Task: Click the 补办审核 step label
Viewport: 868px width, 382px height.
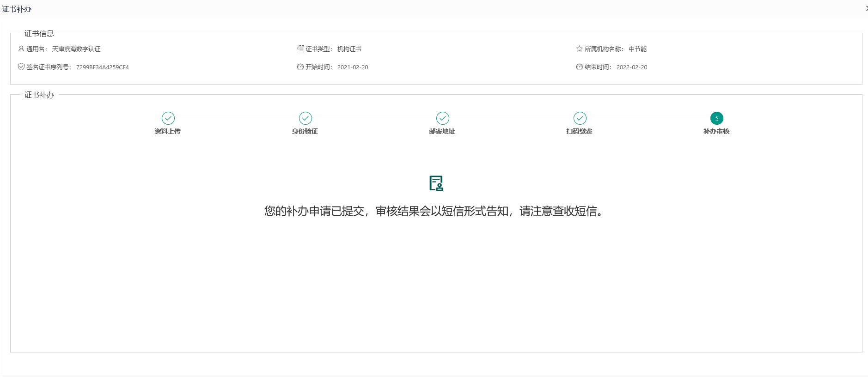Action: point(716,132)
